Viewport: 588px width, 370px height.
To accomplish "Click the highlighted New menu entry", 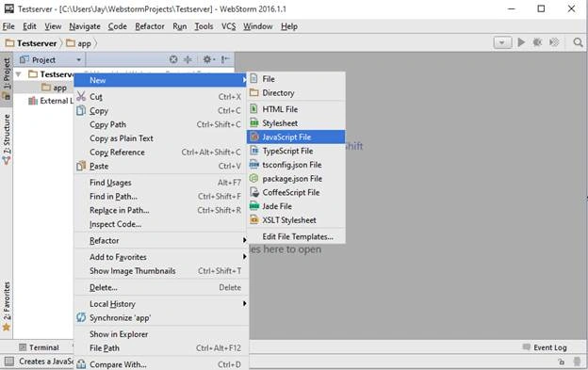I will click(161, 80).
